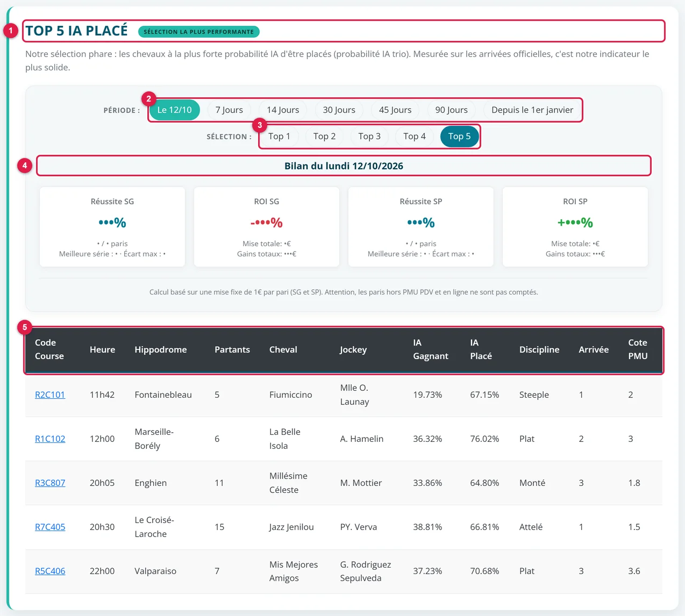Open race link R2C101
Viewport: 685px width, 616px height.
coord(50,395)
